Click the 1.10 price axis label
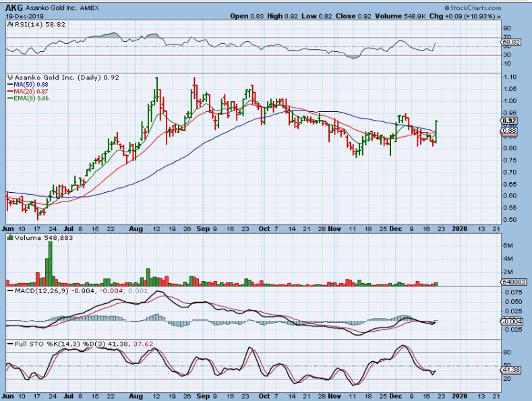 pos(510,77)
